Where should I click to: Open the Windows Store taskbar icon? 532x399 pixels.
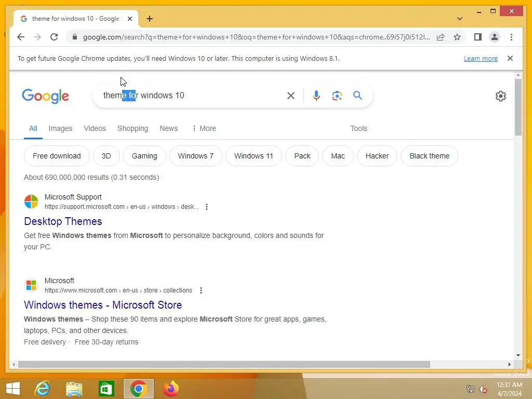coord(106,389)
